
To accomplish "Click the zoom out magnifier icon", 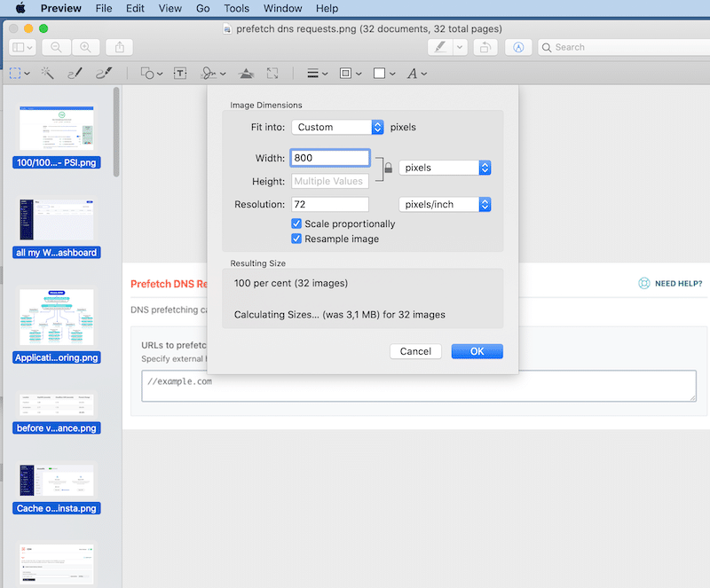I will pos(56,47).
